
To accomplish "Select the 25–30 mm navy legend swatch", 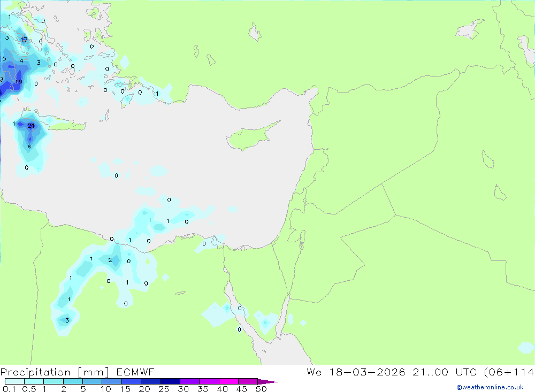I will (170, 381).
